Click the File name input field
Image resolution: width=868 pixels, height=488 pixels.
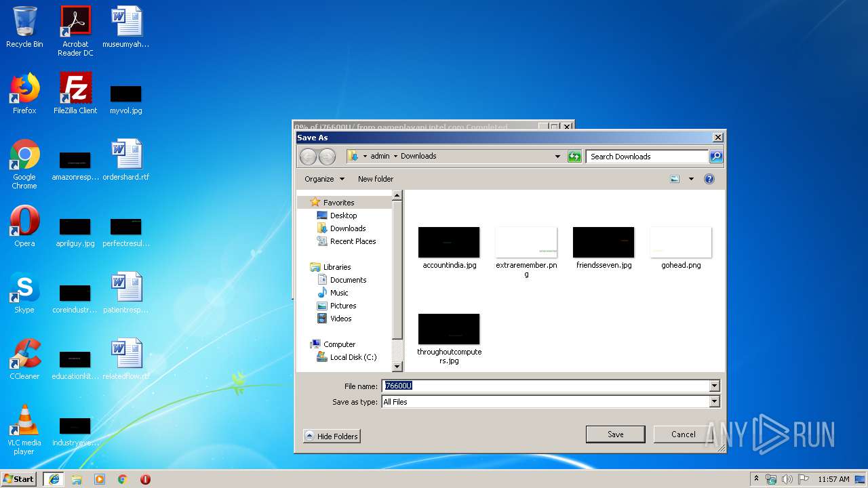pos(545,386)
